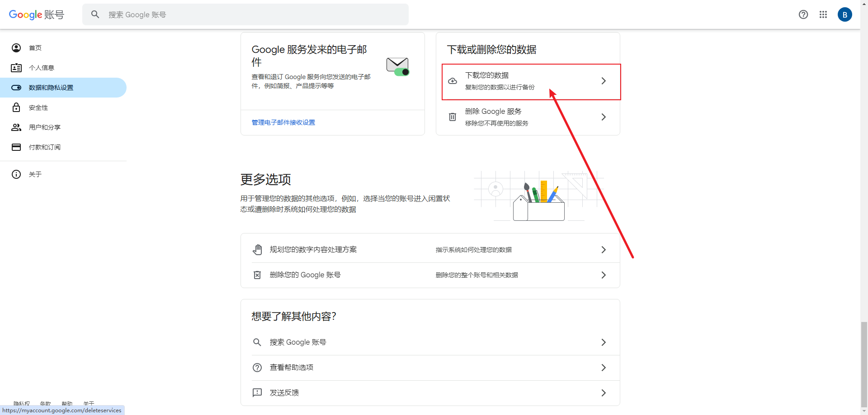Viewport: 868px width, 415px height.
Task: Select 安全性 in the sidebar
Action: coord(63,107)
